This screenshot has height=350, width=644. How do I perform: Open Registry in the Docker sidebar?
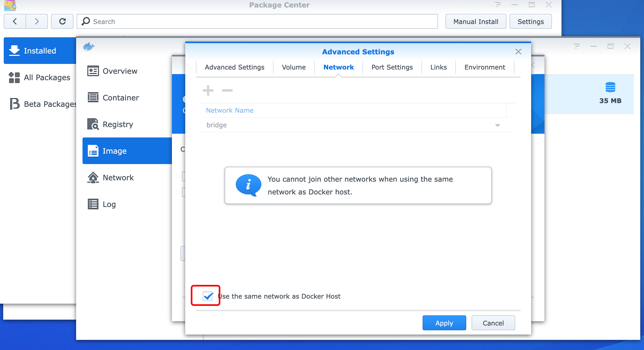[x=118, y=124]
